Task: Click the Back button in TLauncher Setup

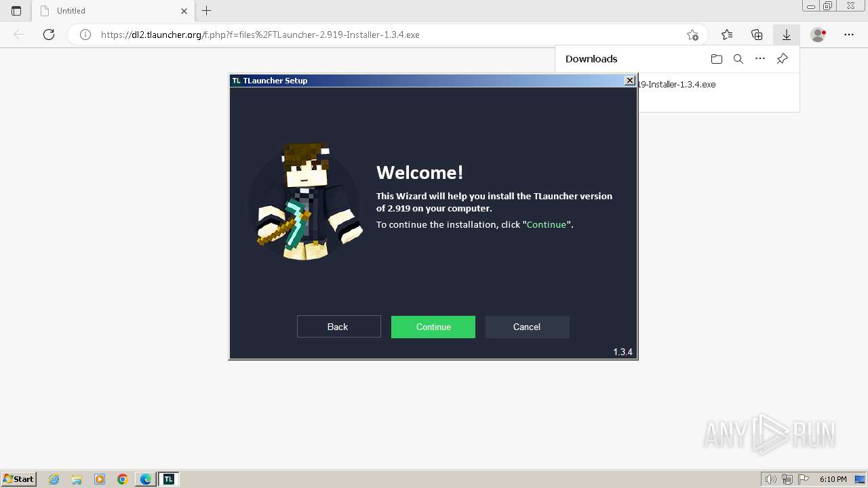Action: pos(338,327)
